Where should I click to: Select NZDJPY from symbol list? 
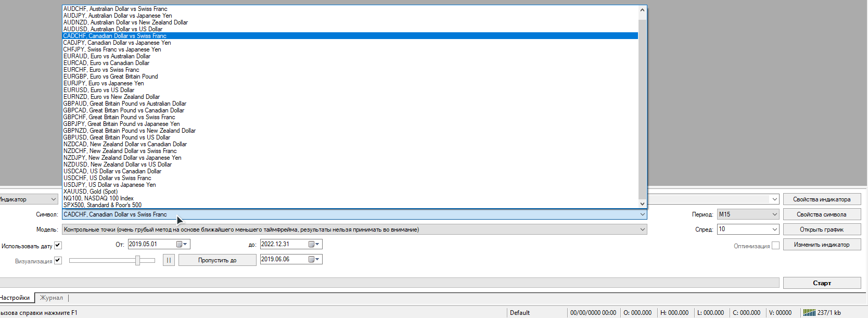coord(350,158)
